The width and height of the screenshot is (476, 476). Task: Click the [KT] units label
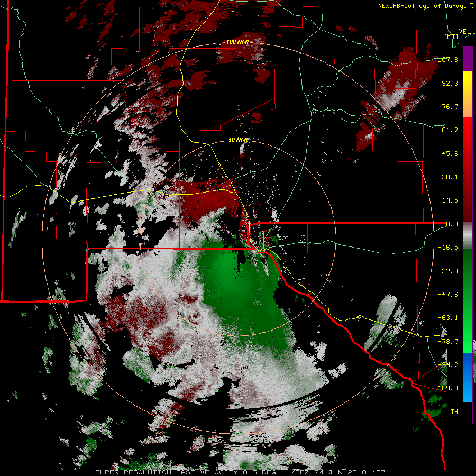(451, 36)
